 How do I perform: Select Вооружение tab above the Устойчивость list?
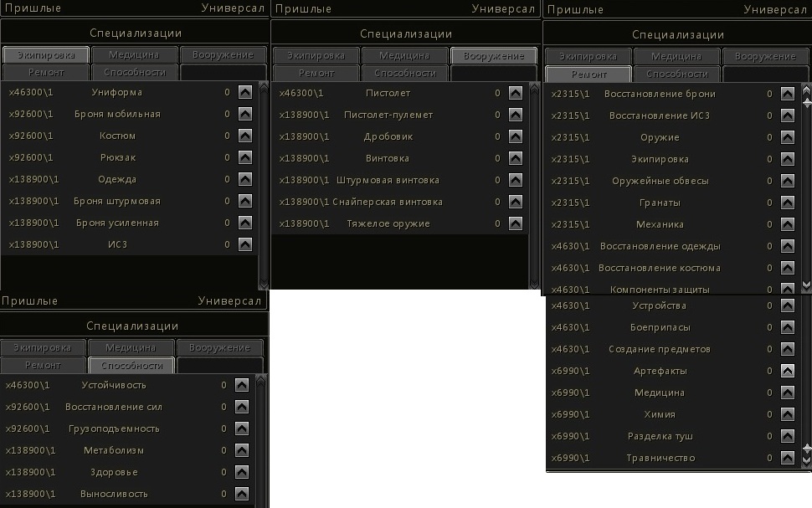coord(219,347)
